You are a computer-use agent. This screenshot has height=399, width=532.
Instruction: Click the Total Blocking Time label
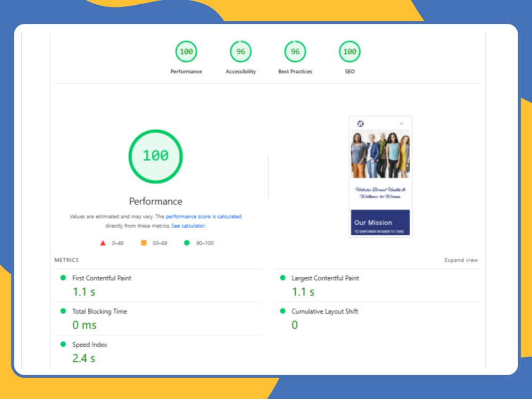coord(99,311)
